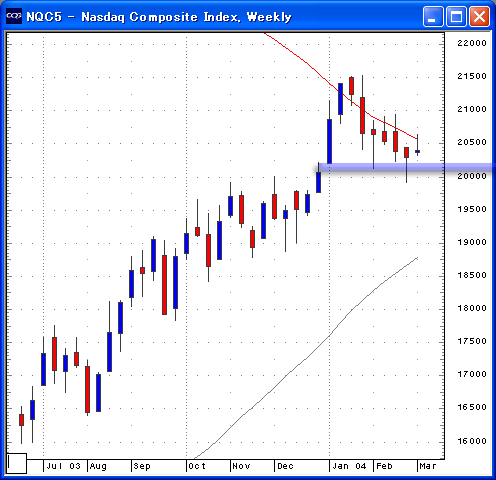Viewport: 496px width, 480px height.
Task: Click the 16500 price axis label
Action: click(x=472, y=407)
